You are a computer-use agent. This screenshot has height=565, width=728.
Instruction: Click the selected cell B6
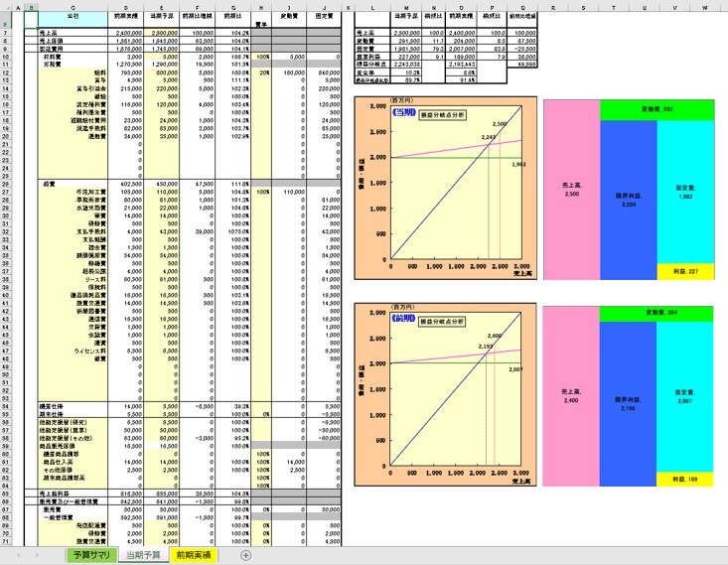(x=31, y=20)
